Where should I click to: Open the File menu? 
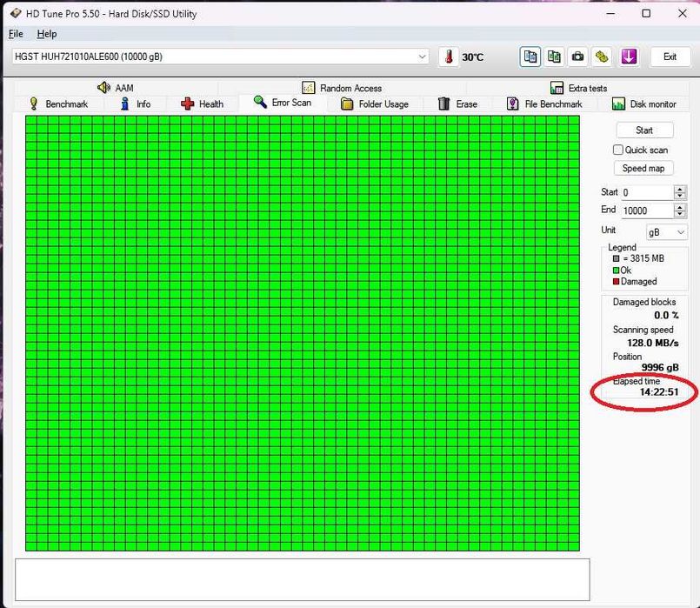click(x=16, y=34)
